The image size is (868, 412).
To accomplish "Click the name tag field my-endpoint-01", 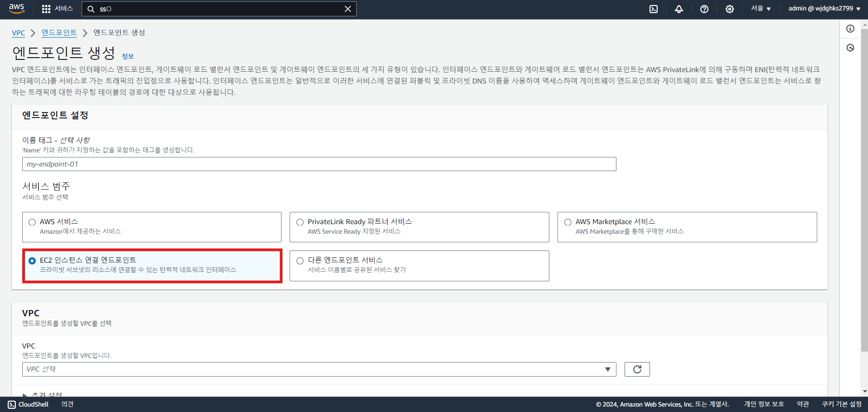I will [319, 164].
